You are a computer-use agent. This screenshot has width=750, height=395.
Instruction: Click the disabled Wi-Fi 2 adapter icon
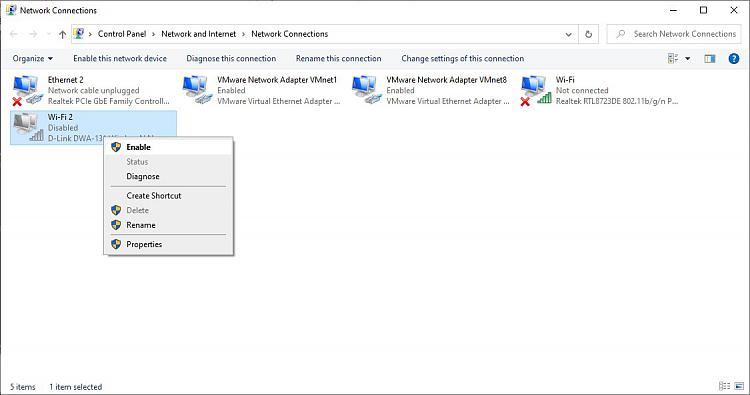pos(28,127)
